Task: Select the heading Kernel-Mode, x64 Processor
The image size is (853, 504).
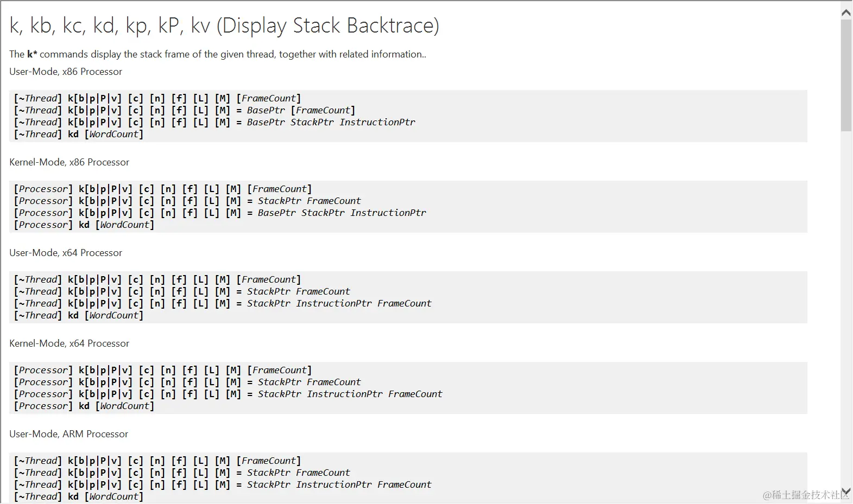Action: tap(69, 343)
